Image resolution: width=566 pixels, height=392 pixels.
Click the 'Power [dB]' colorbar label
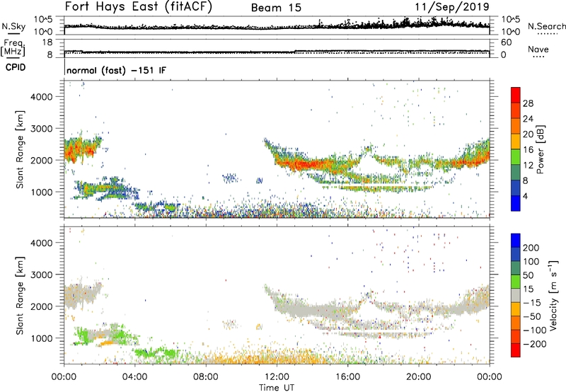541,149
